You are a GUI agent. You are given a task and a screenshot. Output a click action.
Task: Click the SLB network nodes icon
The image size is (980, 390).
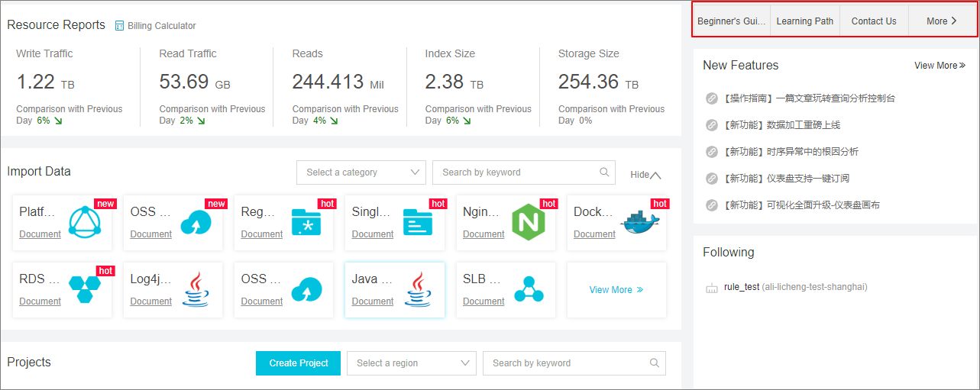[529, 290]
